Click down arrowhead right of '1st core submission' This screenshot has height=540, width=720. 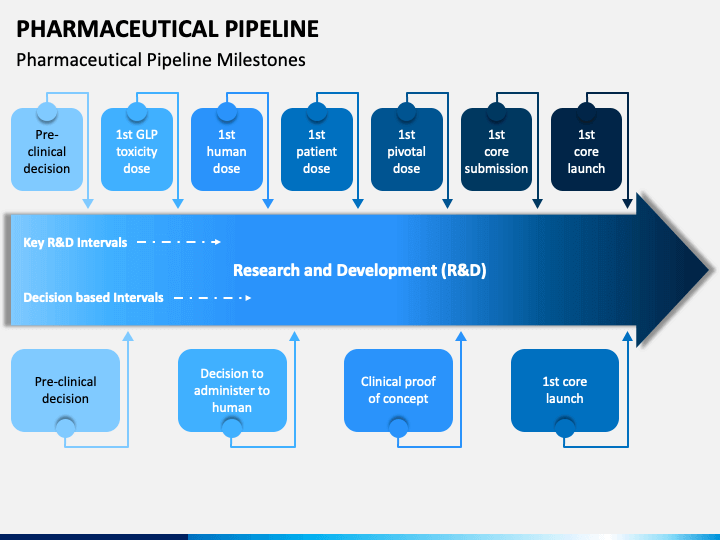click(x=538, y=204)
